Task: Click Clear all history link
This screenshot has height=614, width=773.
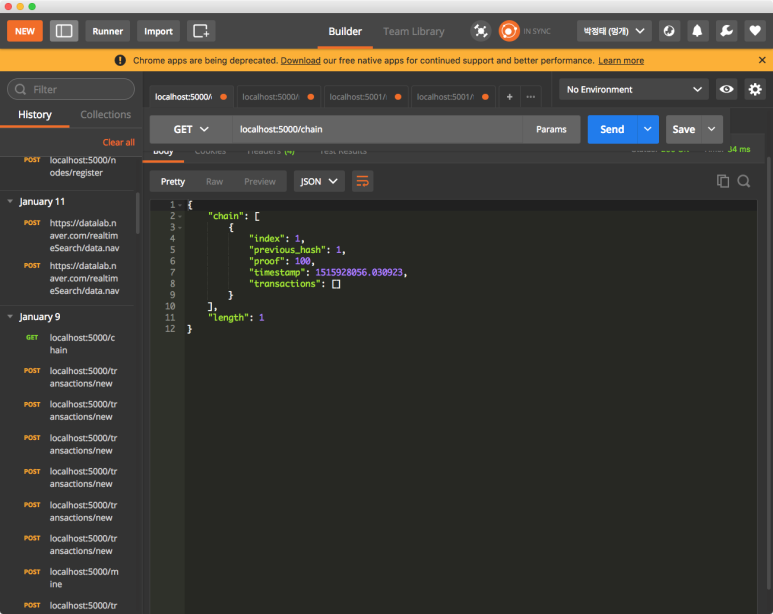Action: (x=118, y=142)
